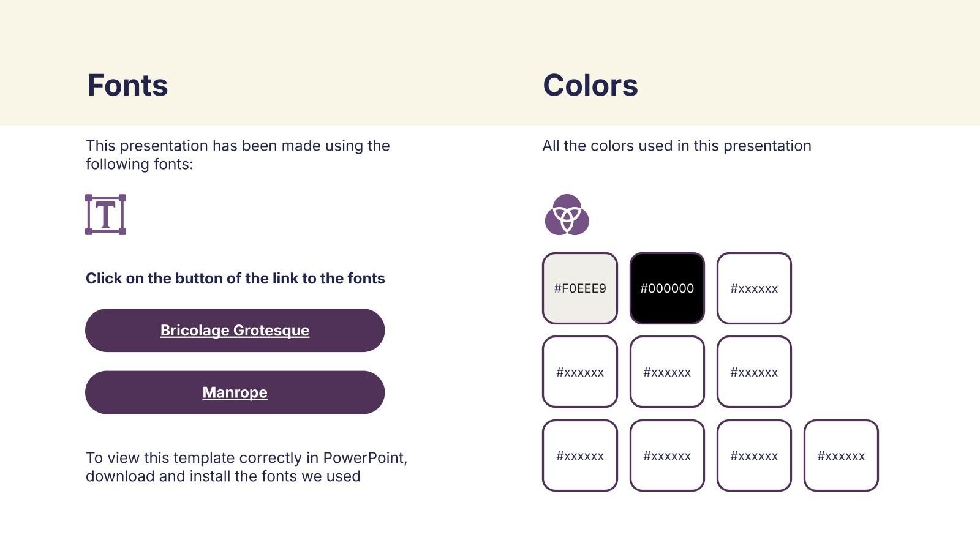Select the "This presentation has been made" paragraph
The image size is (980, 551).
(x=238, y=155)
